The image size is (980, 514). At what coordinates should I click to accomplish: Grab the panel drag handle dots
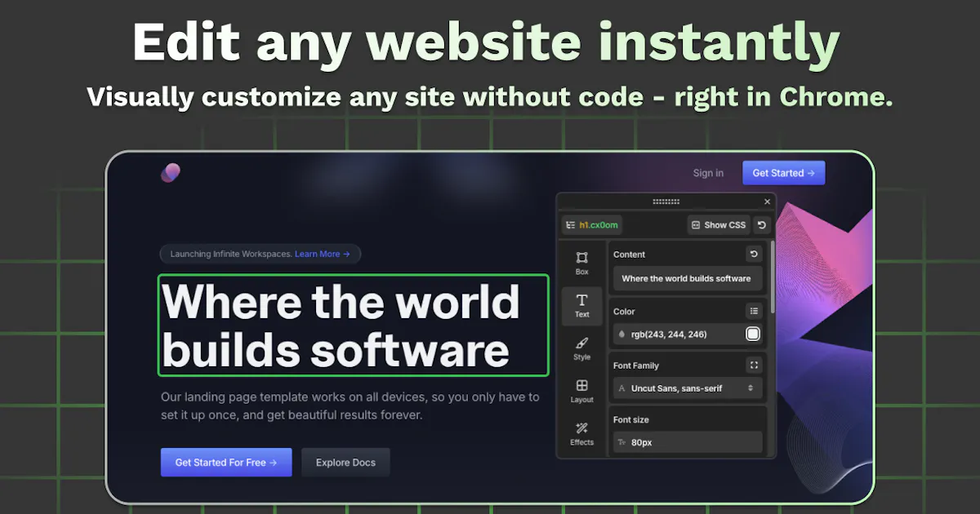(666, 202)
